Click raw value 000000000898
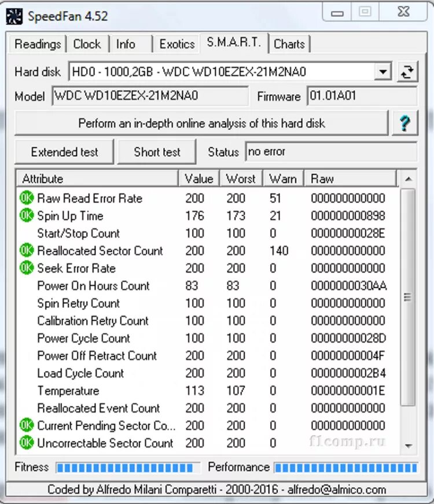Viewport: 434px width, 504px height. tap(348, 216)
